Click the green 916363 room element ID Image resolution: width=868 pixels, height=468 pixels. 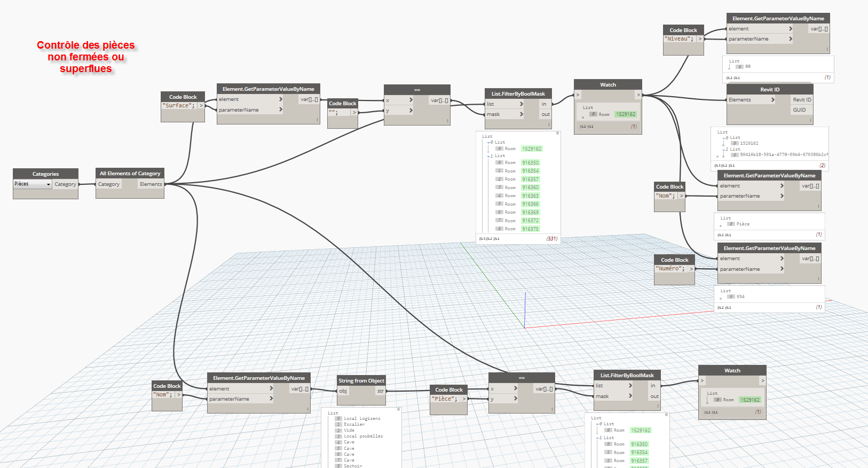(530, 196)
